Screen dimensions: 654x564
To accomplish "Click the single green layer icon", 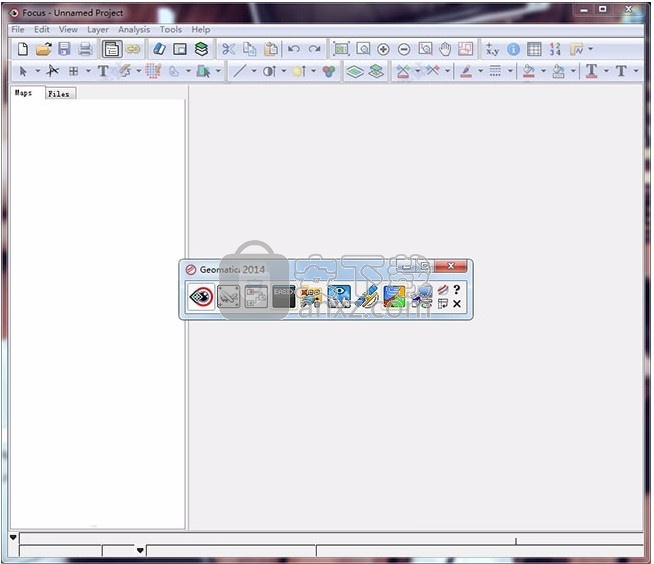I will click(355, 71).
